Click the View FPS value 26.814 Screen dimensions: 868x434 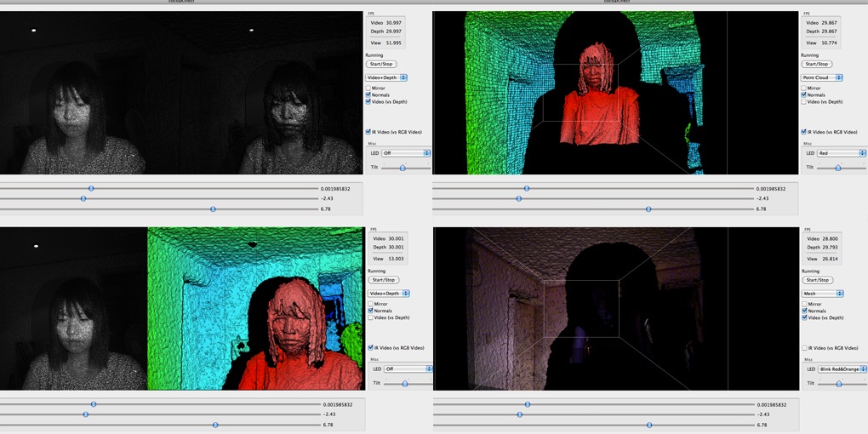pos(831,259)
